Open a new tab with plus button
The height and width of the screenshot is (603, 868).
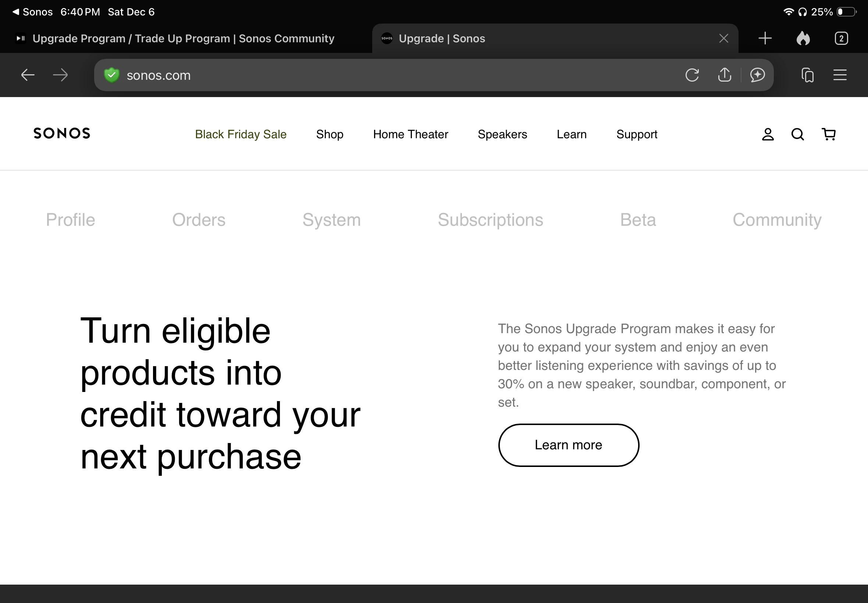(765, 38)
